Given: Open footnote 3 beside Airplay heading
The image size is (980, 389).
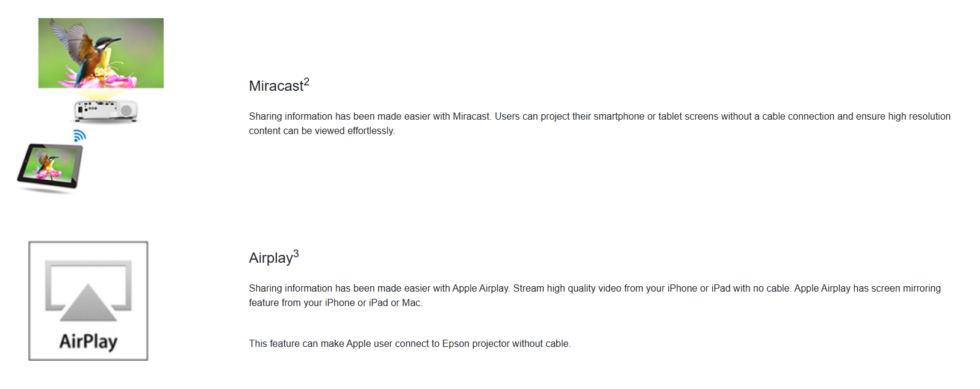Looking at the screenshot, I should click(x=296, y=253).
